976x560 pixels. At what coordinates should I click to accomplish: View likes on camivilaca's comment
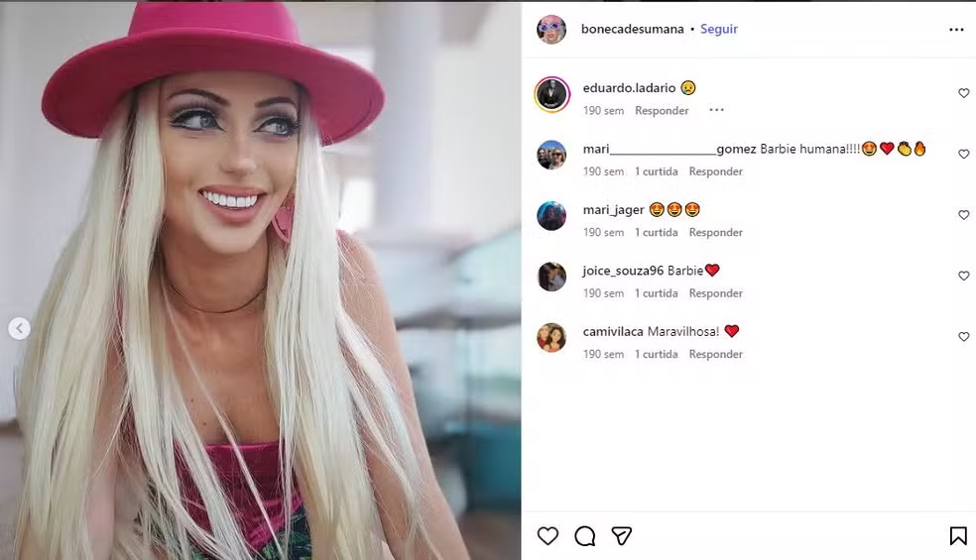(x=656, y=354)
